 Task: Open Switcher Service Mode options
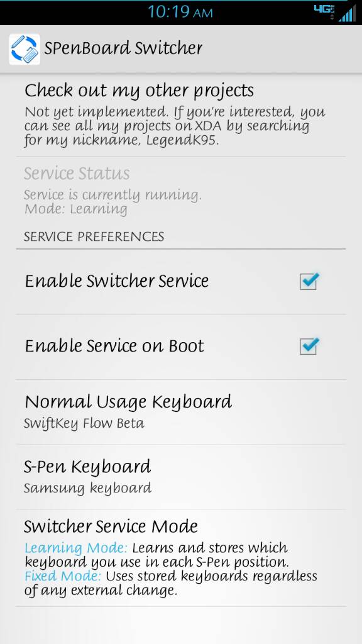click(181, 558)
